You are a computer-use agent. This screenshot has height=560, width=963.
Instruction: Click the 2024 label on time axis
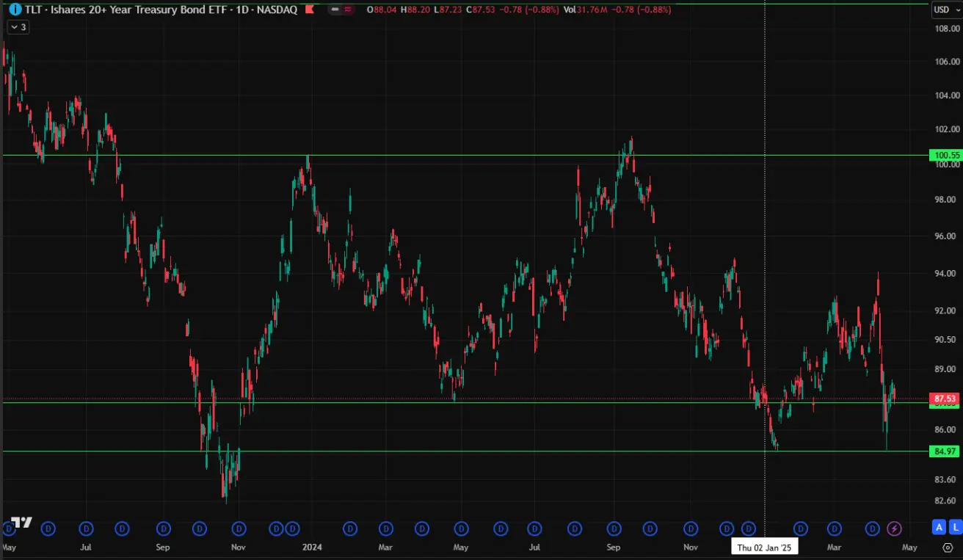[313, 547]
